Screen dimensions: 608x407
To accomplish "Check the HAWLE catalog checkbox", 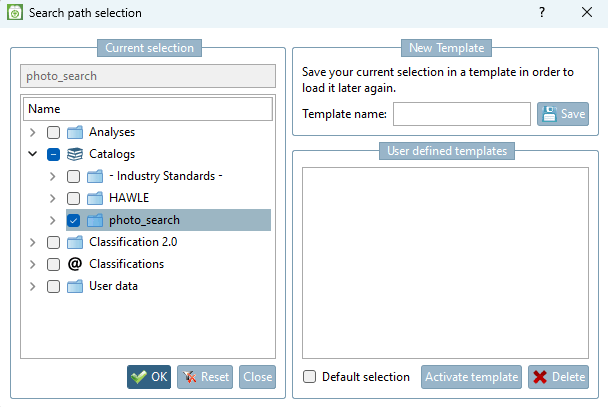I will 73,198.
